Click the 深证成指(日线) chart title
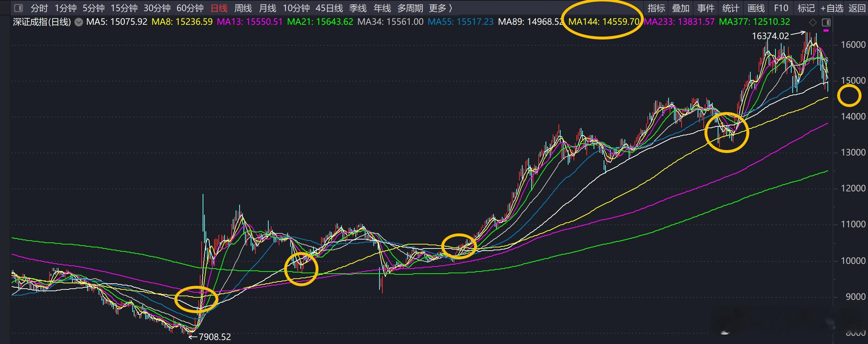The height and width of the screenshot is (344, 868). [42, 22]
